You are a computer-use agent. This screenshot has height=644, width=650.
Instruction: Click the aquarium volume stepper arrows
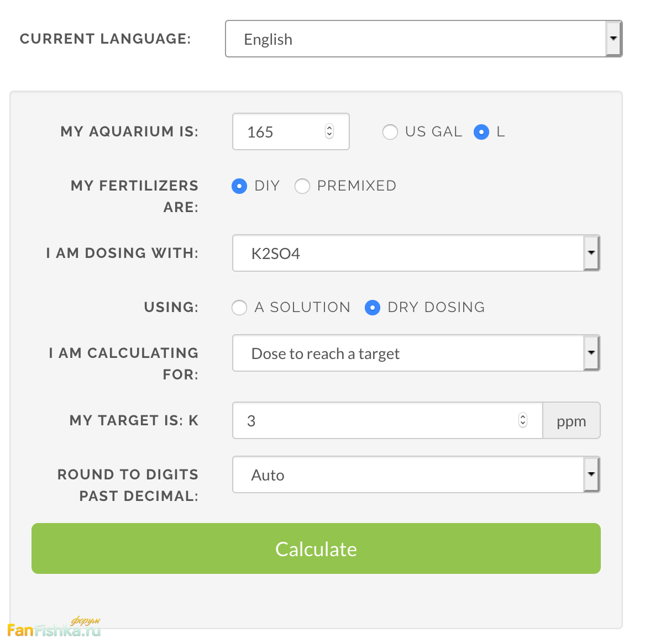click(x=329, y=131)
